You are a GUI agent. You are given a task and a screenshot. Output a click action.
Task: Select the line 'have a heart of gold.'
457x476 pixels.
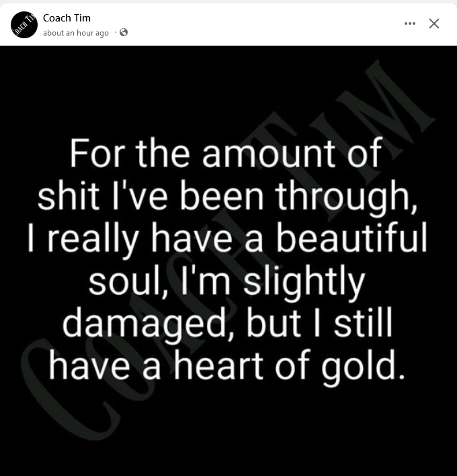point(228,365)
